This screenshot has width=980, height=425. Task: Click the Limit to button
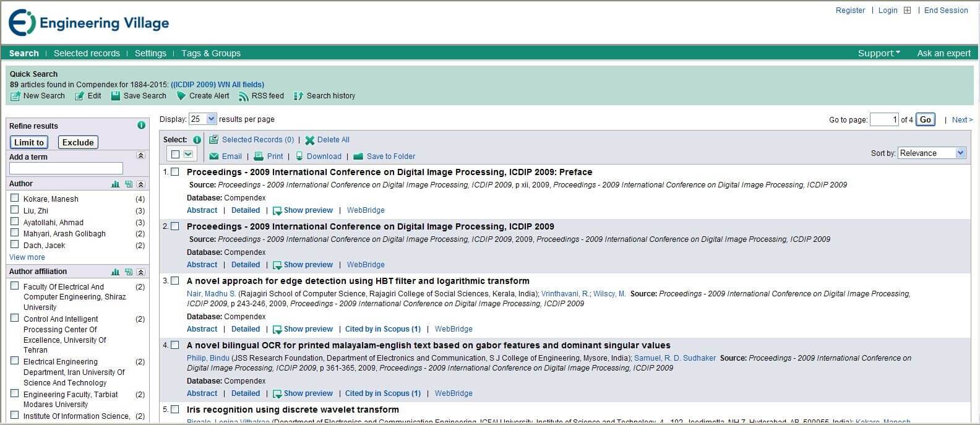(29, 142)
